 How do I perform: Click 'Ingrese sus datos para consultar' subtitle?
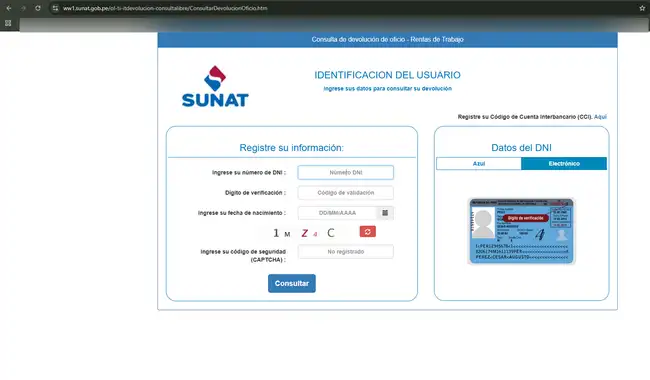click(388, 89)
